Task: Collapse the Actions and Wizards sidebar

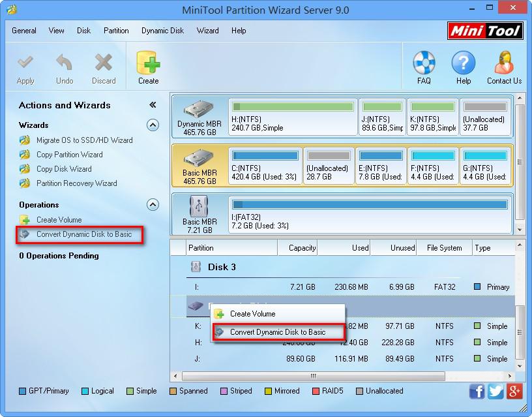Action: pos(152,104)
